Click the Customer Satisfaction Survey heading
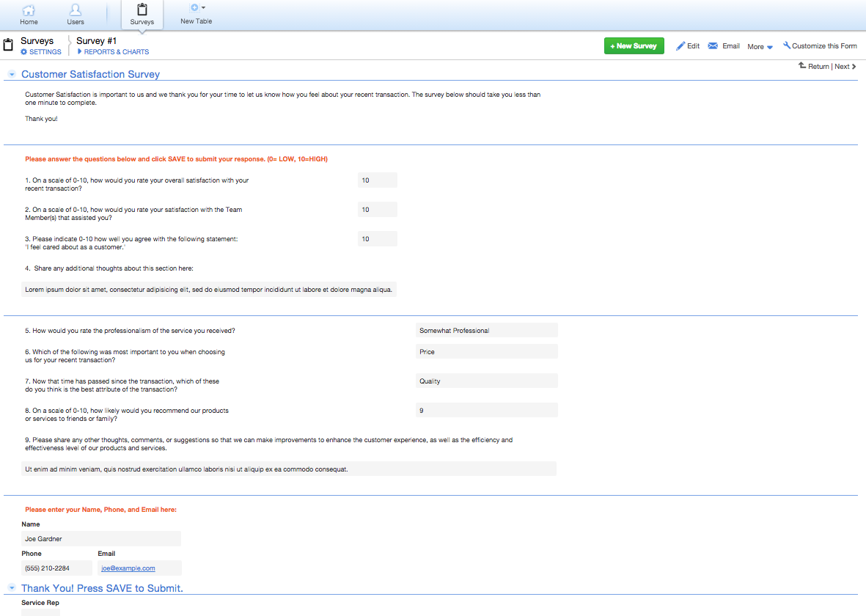This screenshot has height=616, width=866. [91, 74]
